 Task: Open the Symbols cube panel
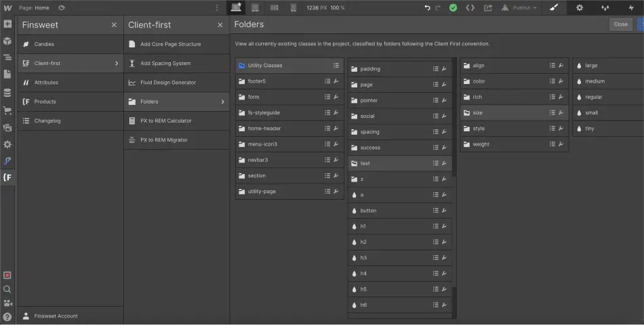coord(7,41)
